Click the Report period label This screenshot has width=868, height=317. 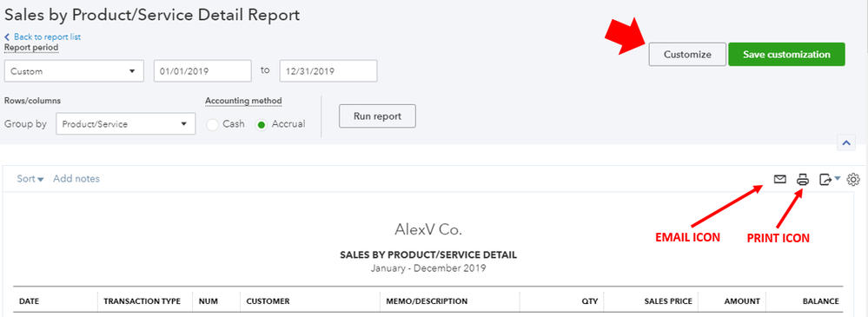tap(31, 48)
